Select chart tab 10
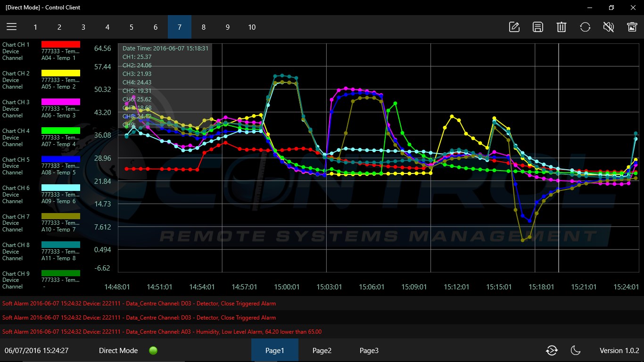This screenshot has width=644, height=362. [x=252, y=27]
